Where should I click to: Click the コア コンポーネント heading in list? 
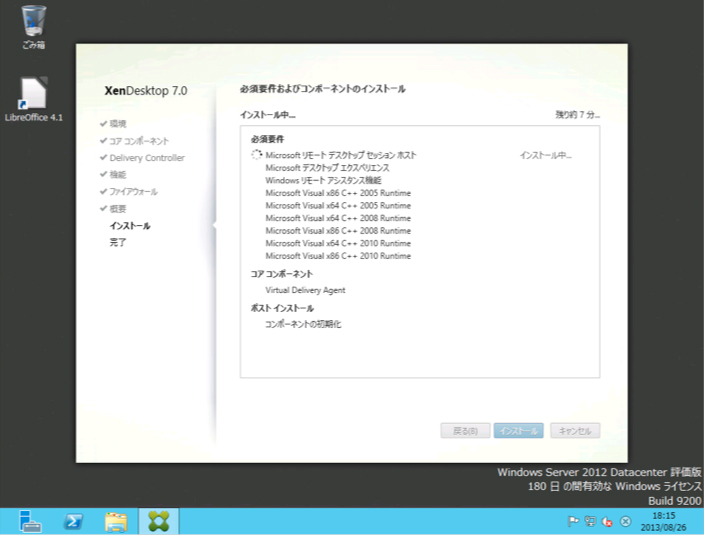(282, 274)
